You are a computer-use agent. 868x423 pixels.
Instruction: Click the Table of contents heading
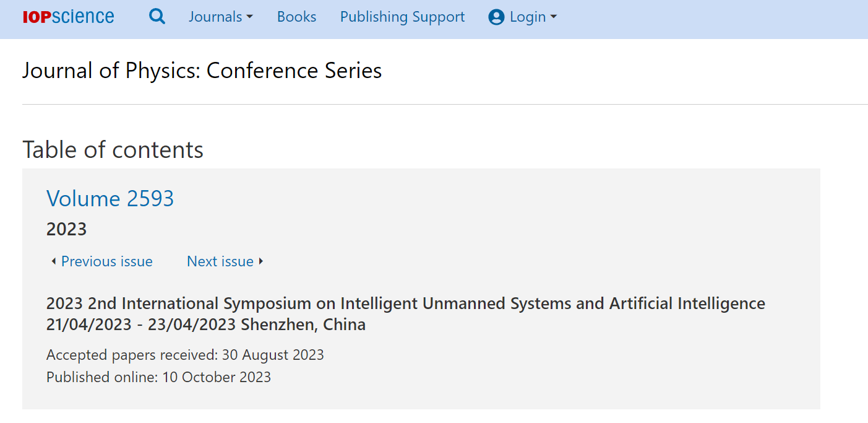click(113, 150)
